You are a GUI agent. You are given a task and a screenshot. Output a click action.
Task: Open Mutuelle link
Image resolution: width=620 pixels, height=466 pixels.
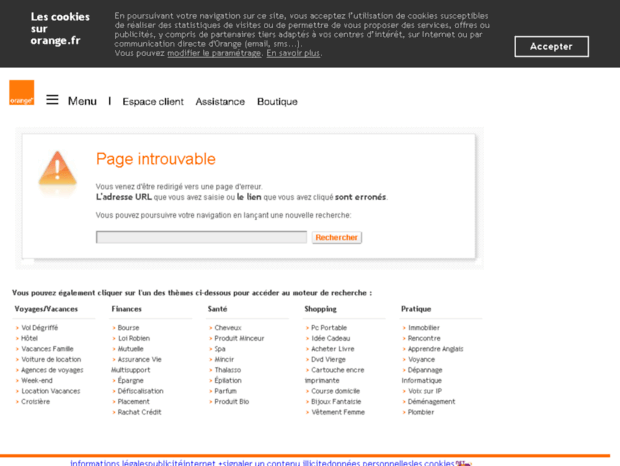click(x=130, y=349)
